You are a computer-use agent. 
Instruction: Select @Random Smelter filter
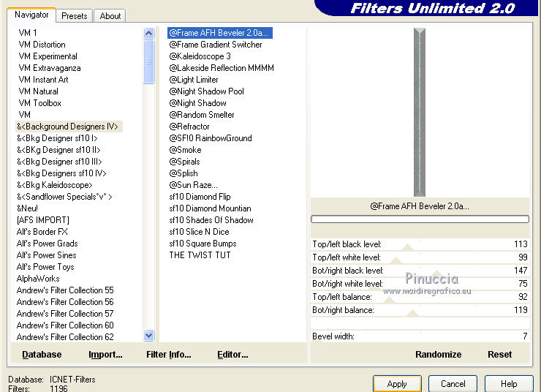202,115
